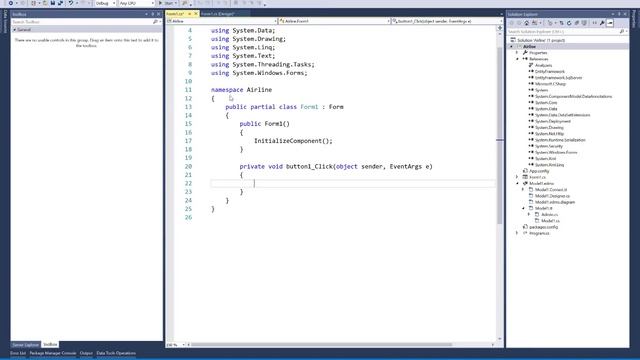Click the search magnifier icon in the Toolbox
Viewport: 640px width, 360px height.
(155, 22)
